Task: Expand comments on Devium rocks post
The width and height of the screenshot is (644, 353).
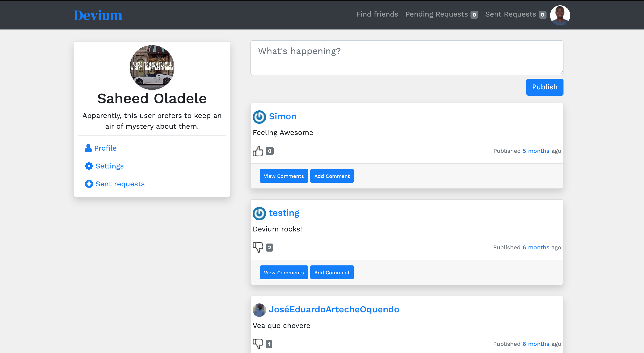Action: pos(284,272)
